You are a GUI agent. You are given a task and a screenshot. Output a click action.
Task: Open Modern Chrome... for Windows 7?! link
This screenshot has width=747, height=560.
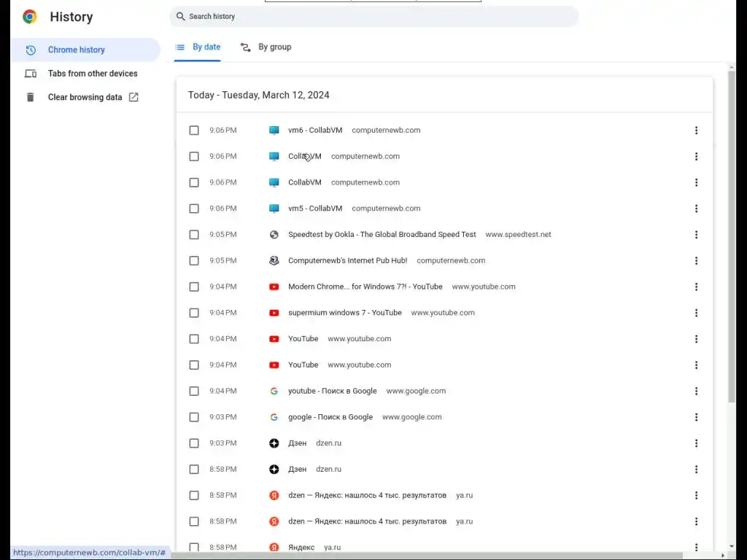point(365,287)
